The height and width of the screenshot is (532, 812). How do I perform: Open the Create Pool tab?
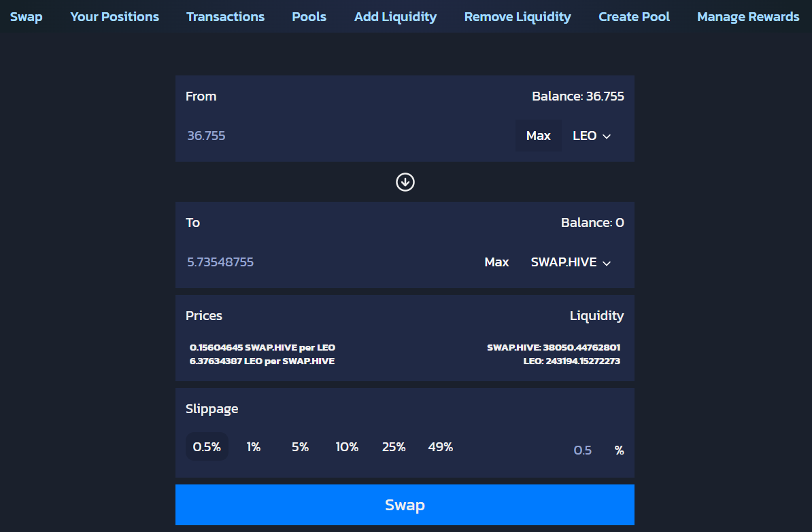[x=634, y=17]
